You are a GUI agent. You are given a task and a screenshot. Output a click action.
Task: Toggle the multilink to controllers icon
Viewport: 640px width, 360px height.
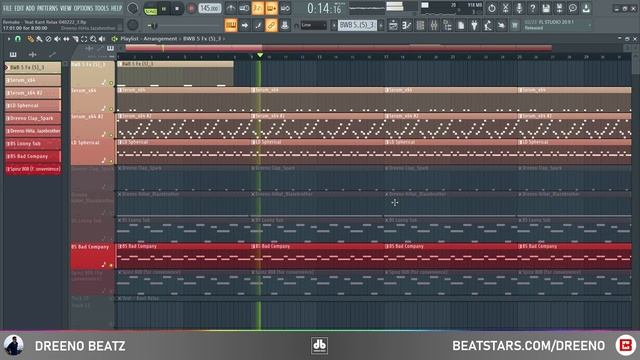(271, 25)
